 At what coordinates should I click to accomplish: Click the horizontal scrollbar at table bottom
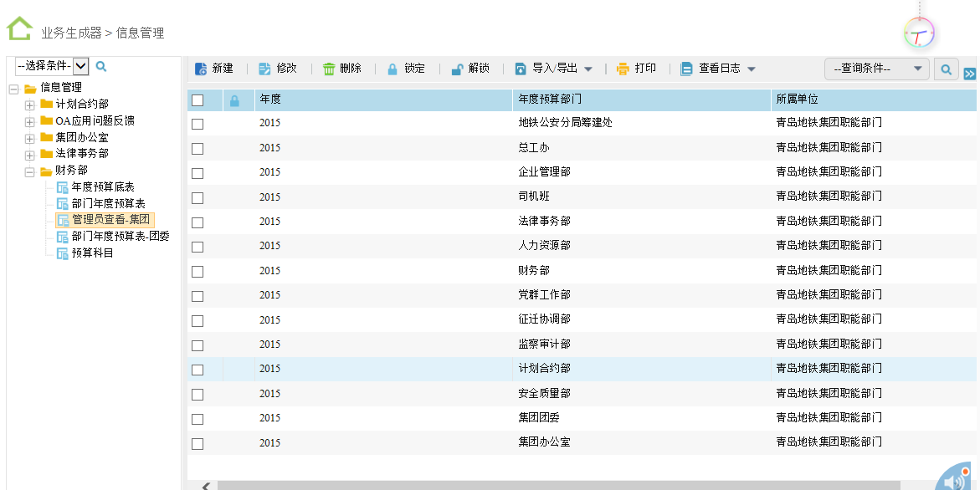tap(552, 485)
